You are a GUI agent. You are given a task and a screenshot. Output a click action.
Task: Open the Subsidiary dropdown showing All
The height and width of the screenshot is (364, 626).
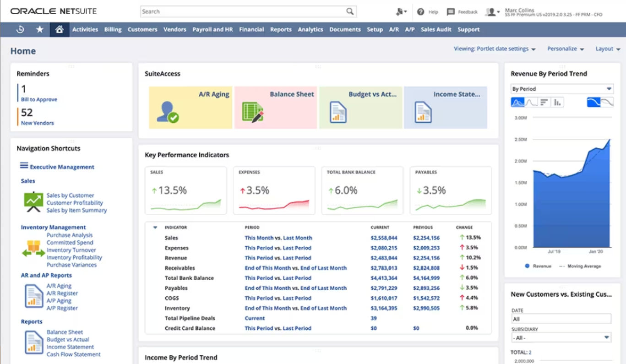[x=561, y=337]
